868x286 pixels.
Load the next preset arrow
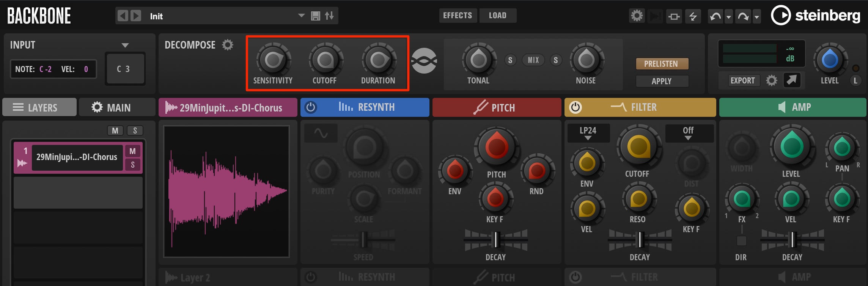click(x=136, y=16)
